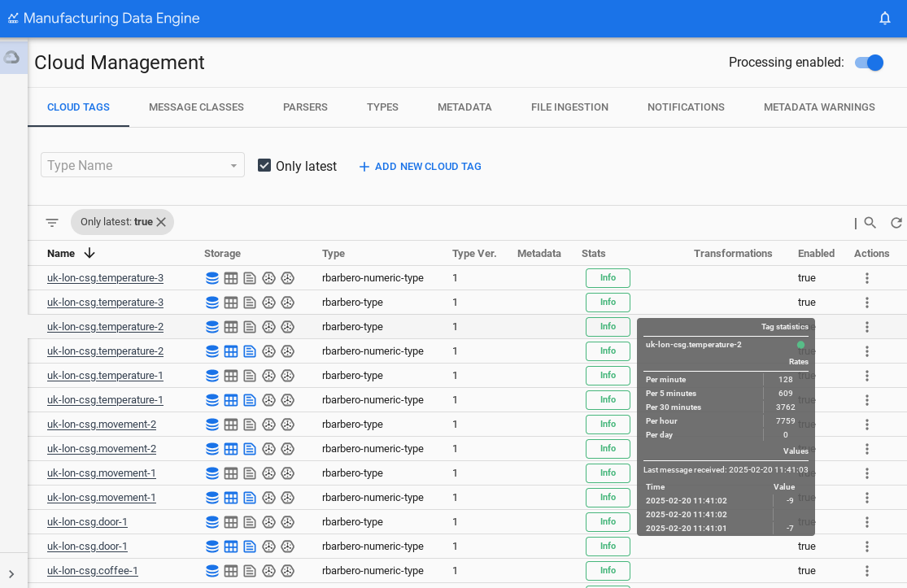Screen dimensions: 907x588
Task: Remove the Only latest: true filter chip
Action: pos(161,221)
